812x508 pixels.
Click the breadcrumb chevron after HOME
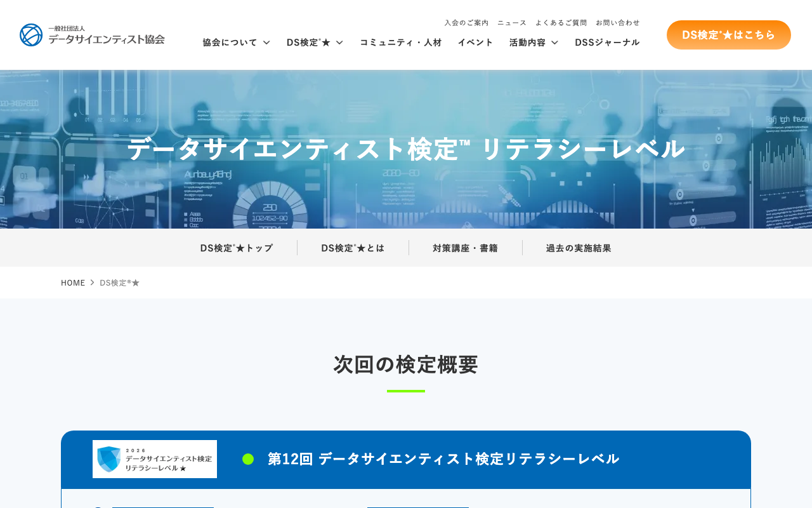point(92,283)
